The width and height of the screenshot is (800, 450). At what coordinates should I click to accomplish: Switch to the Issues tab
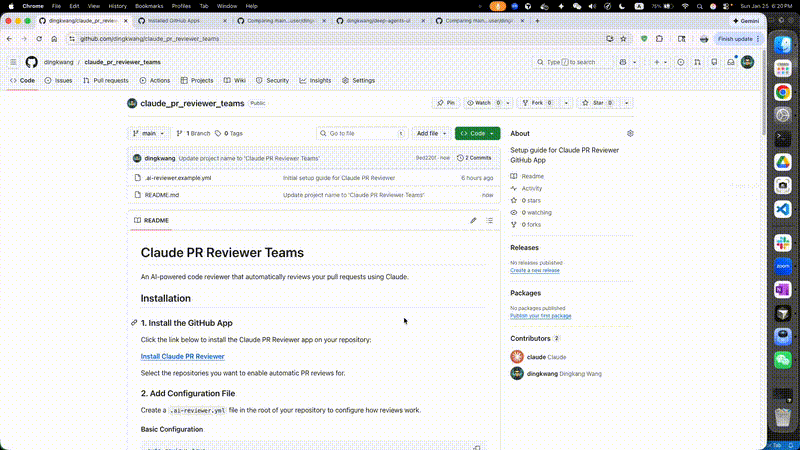pyautogui.click(x=59, y=81)
